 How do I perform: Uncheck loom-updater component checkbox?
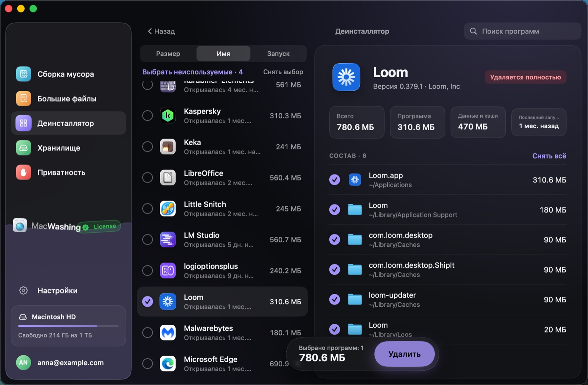334,299
